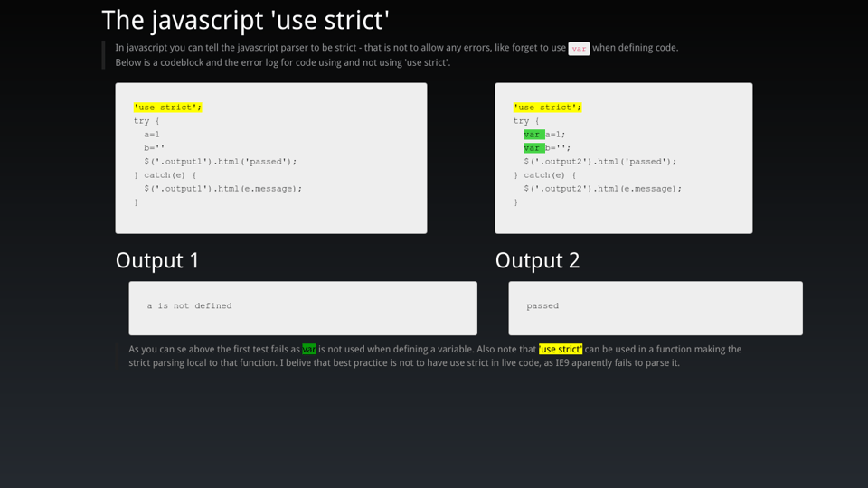Click the highlighted 'use strict' in the left code block

(x=167, y=108)
